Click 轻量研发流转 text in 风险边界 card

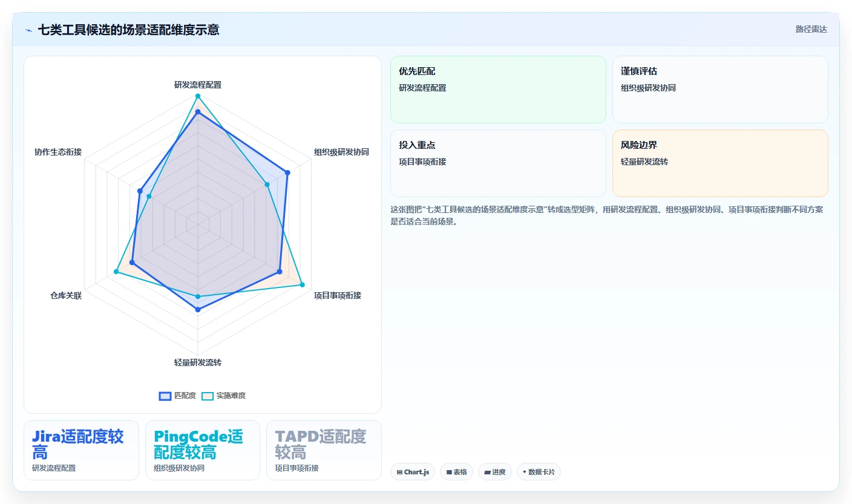(x=644, y=162)
